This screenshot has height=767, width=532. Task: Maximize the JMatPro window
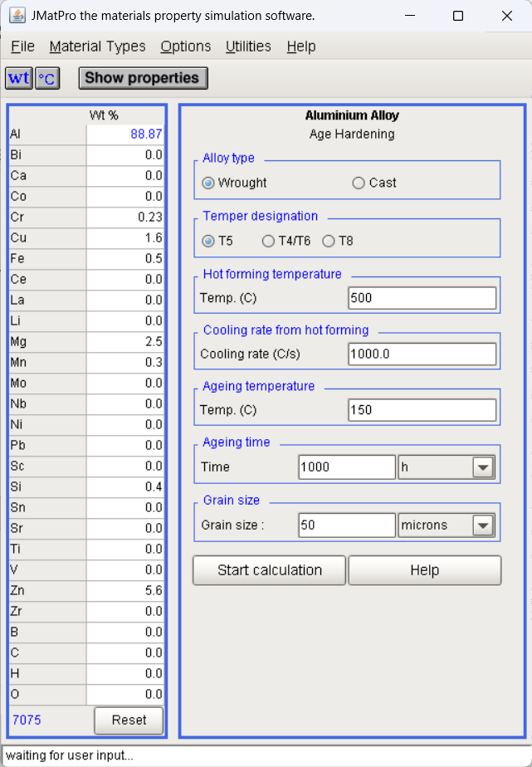[458, 16]
